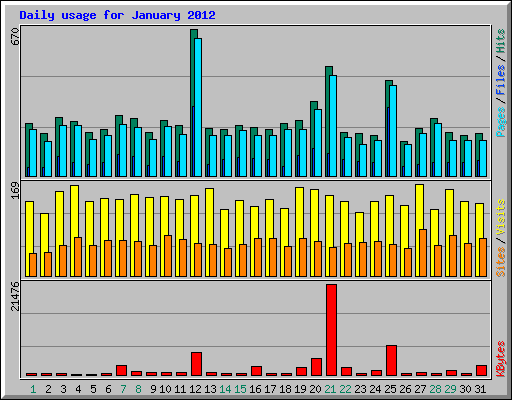Viewport: 512px width, 400px height.
Task: Select the tallest red KBytes bar for day 21
Action: click(331, 330)
